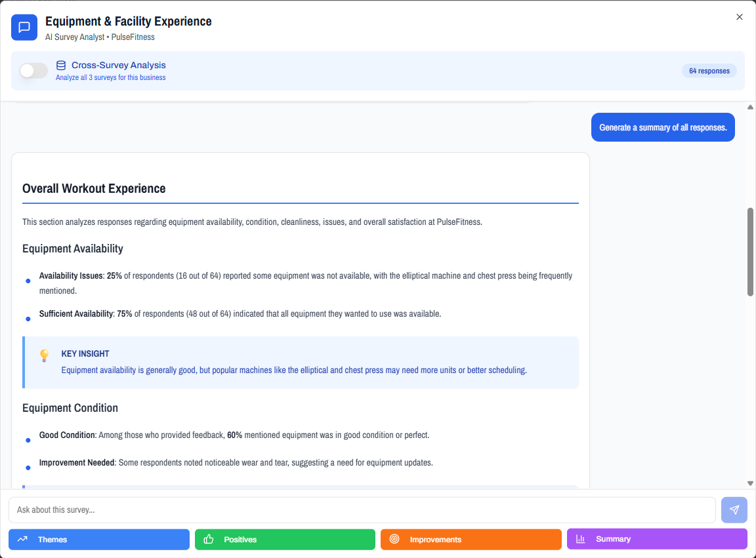756x558 pixels.
Task: Click the Themes quick action button
Action: pos(99,539)
